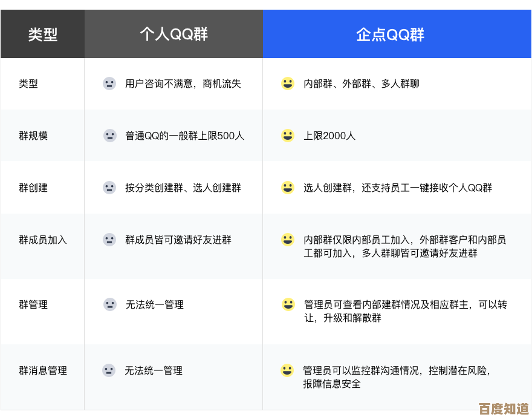This screenshot has width=532, height=420.
Task: Toggle the sad face in 群成员加入 row
Action: coord(109,240)
